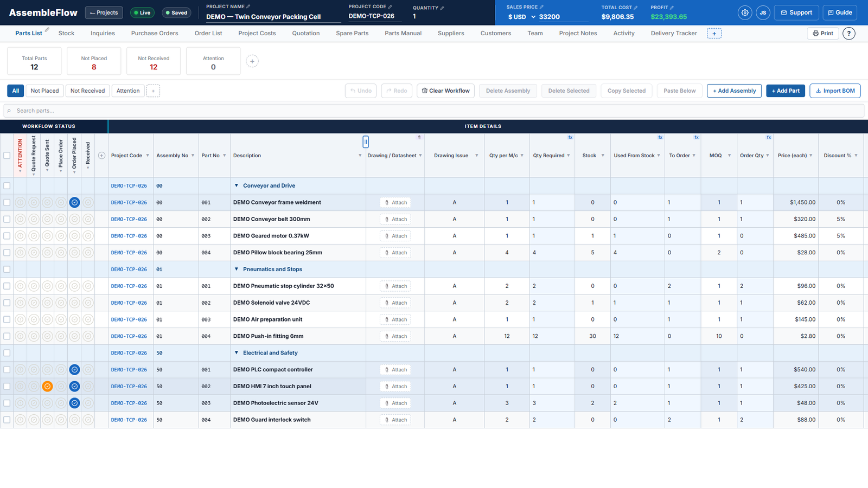Viewport: 868px width, 488px height.
Task: Add a workflow status column plus icon
Action: (101, 156)
